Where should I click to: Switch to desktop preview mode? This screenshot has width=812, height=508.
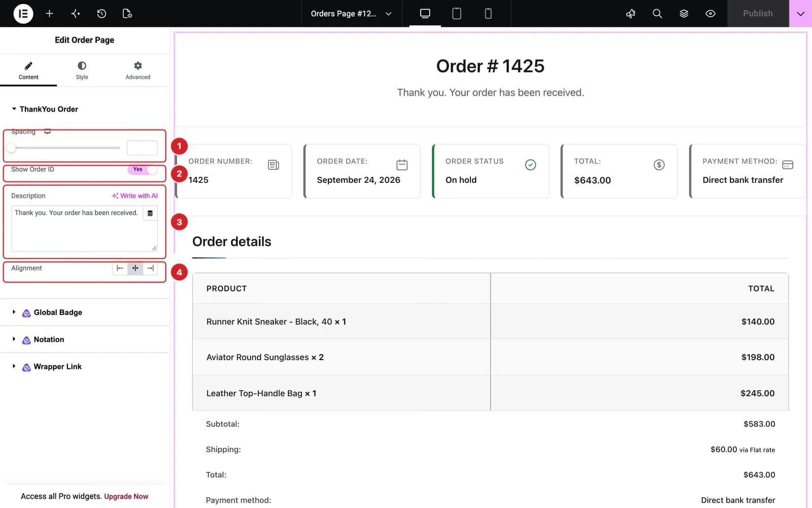tap(425, 14)
